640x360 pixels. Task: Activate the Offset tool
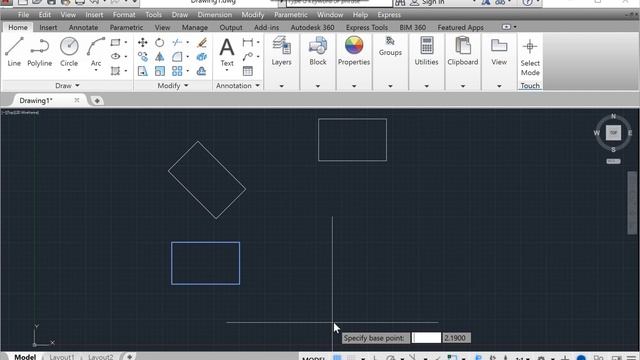pyautogui.click(x=202, y=71)
